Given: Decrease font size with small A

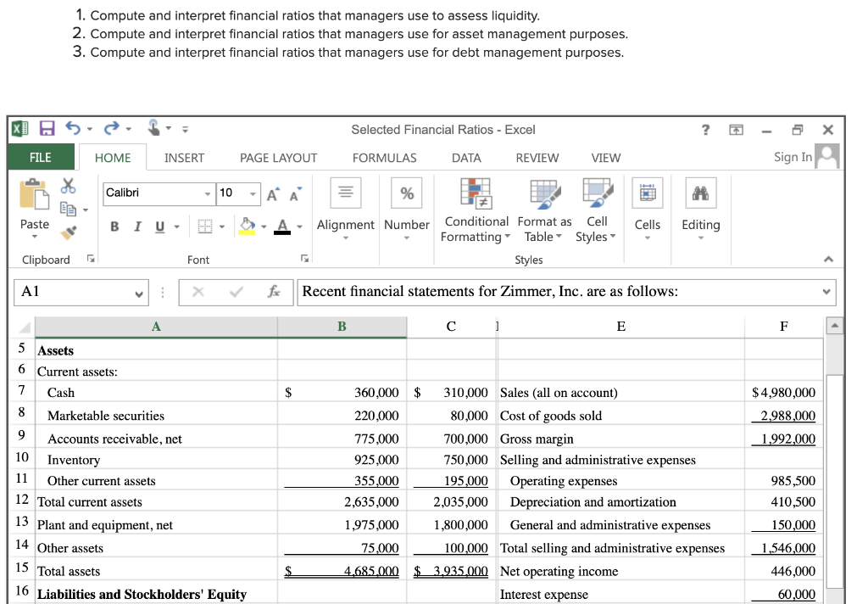Looking at the screenshot, I should point(296,194).
